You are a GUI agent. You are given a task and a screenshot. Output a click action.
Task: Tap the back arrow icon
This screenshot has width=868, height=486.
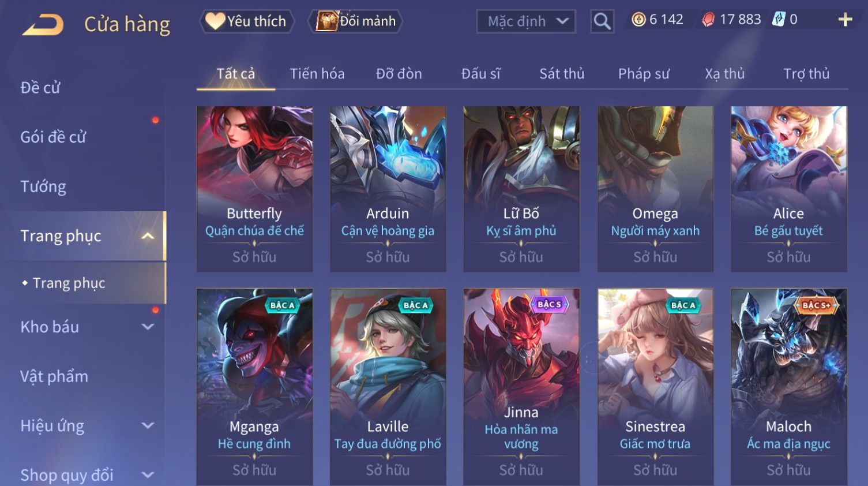43,24
